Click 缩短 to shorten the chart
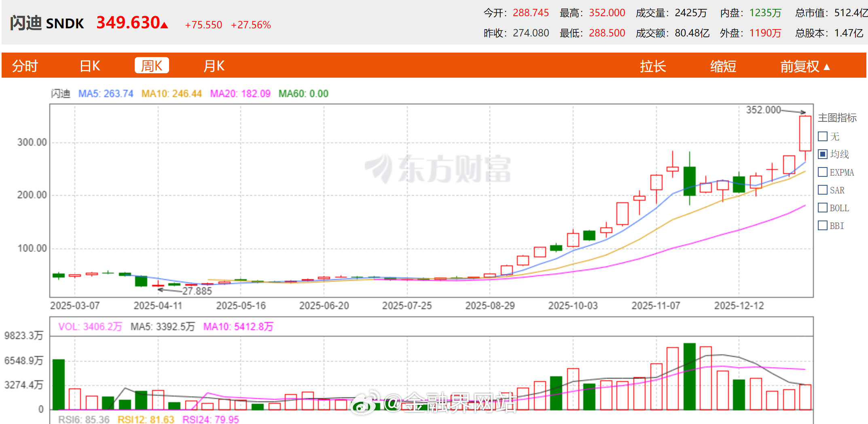 [x=723, y=66]
